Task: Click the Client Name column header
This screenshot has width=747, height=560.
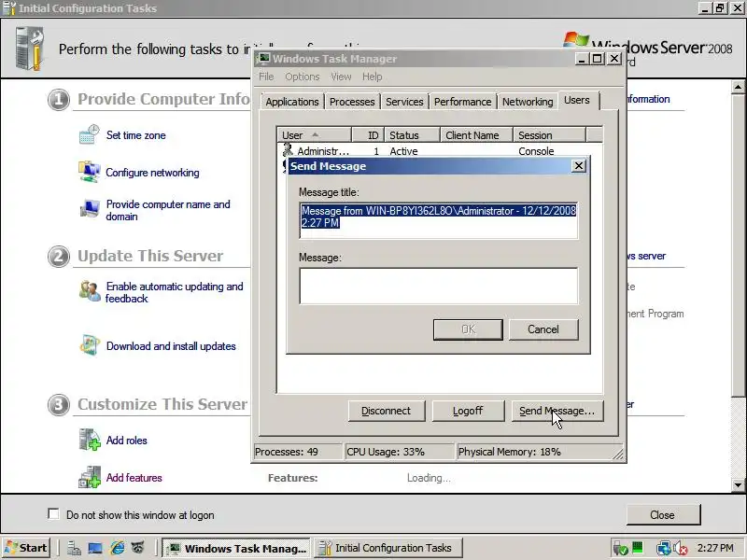Action: pyautogui.click(x=476, y=135)
